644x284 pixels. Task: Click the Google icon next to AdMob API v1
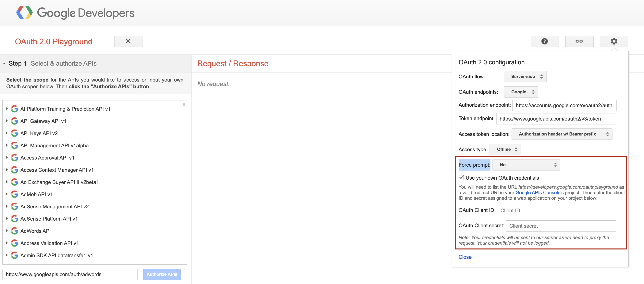15,194
